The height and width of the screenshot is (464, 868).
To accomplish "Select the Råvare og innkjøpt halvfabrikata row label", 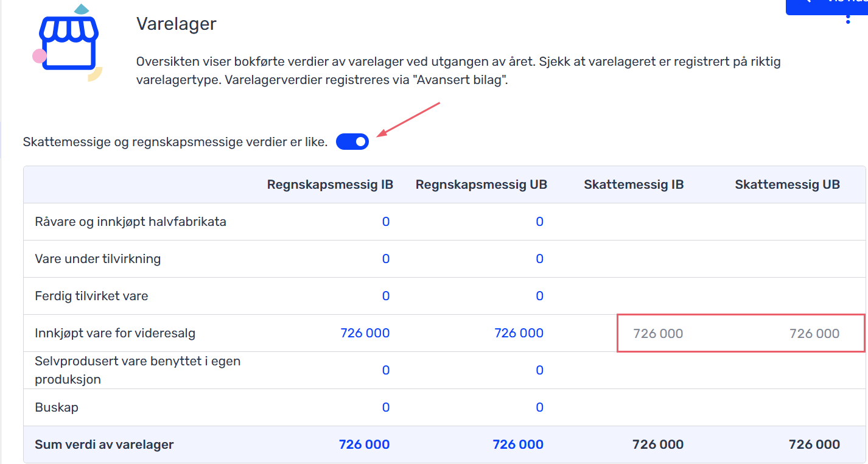I will click(x=131, y=222).
